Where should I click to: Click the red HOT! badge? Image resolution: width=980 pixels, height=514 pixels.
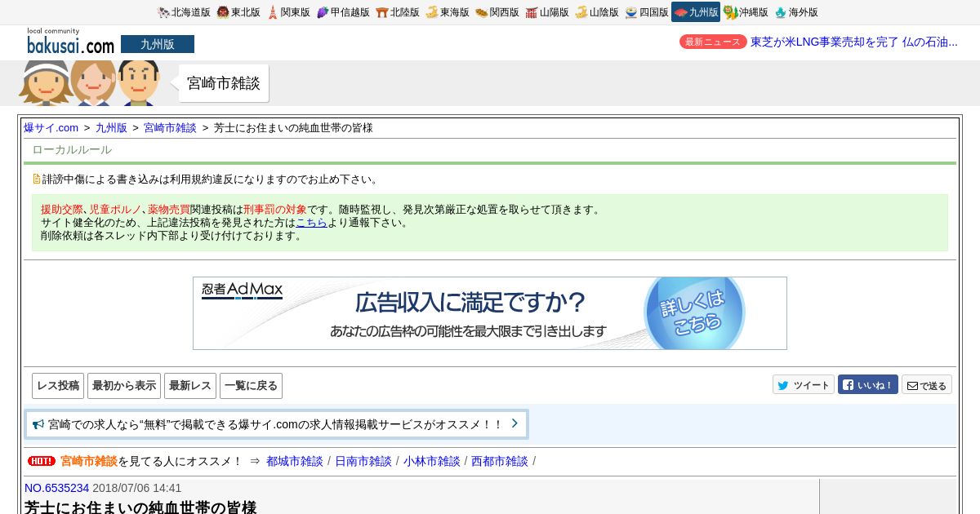tap(41, 461)
